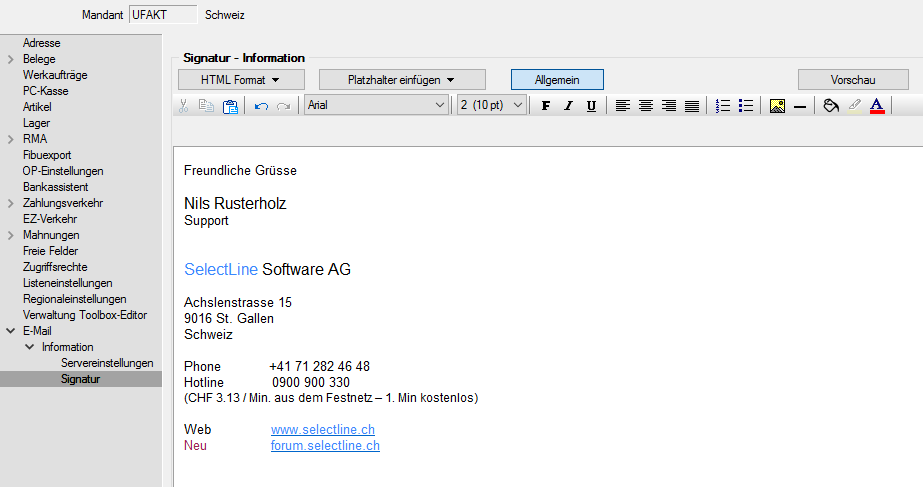
Task: Select Regionaleinstellungen in the tree
Action: (74, 299)
